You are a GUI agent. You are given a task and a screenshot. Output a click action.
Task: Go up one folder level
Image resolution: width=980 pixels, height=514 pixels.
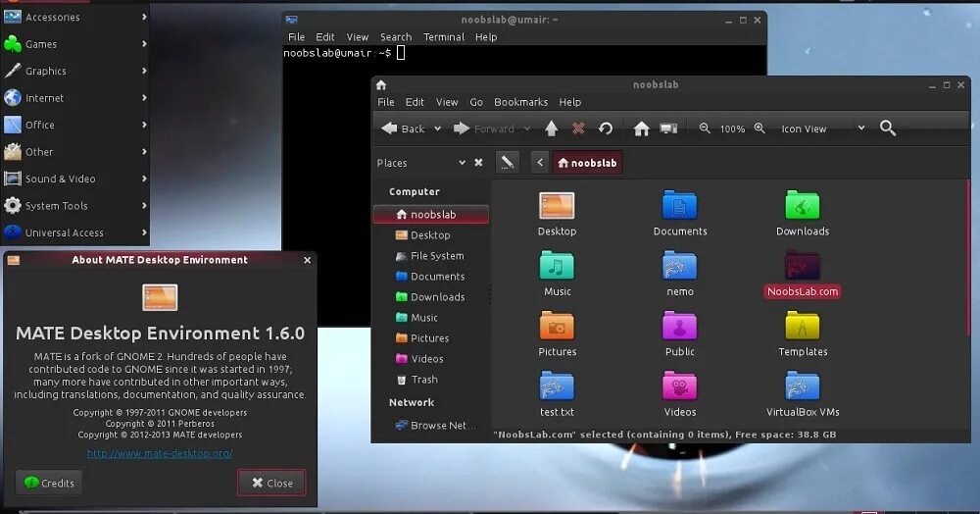[x=551, y=128]
